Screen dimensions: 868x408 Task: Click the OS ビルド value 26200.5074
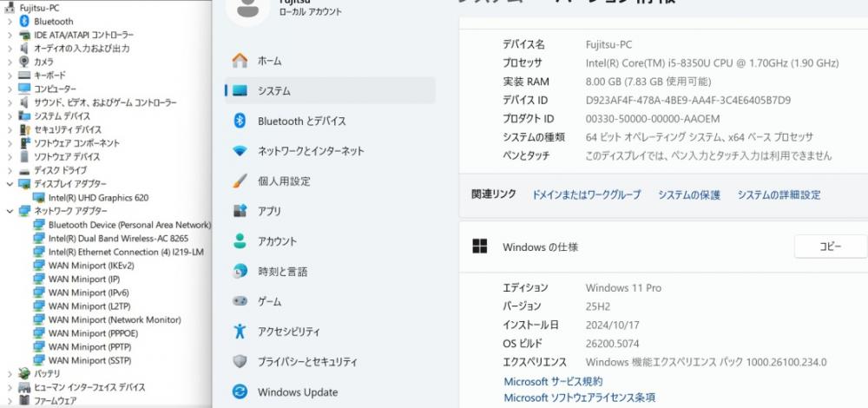612,344
